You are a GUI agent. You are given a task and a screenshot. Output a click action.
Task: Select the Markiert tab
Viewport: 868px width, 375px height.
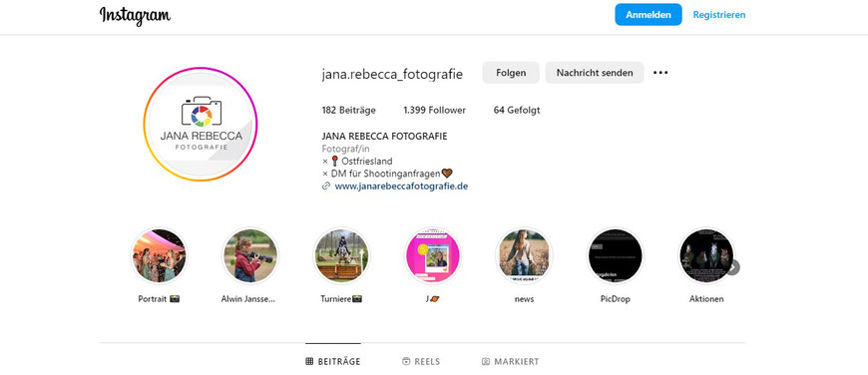[x=510, y=362]
